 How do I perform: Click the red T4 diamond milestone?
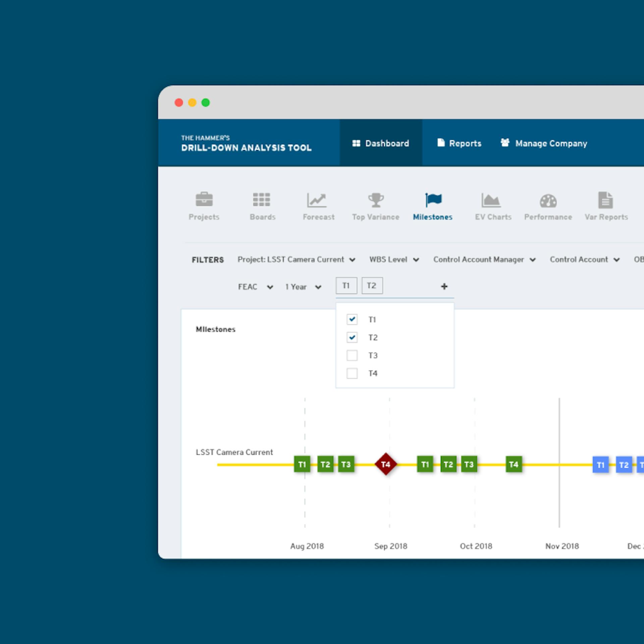tap(386, 464)
